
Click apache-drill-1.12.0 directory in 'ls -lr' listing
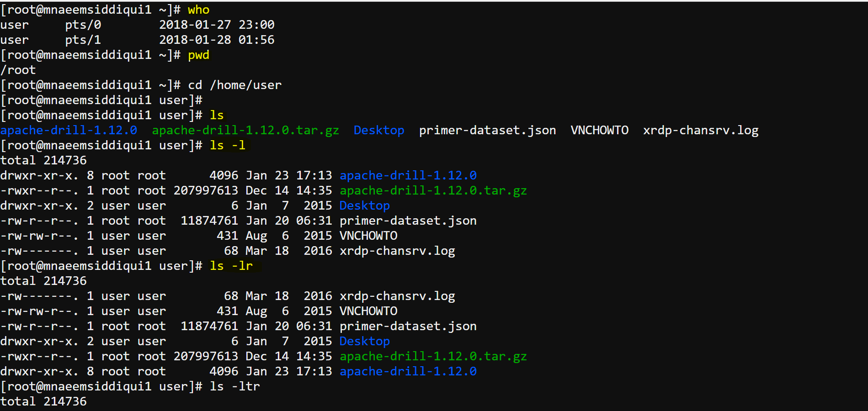tap(408, 371)
